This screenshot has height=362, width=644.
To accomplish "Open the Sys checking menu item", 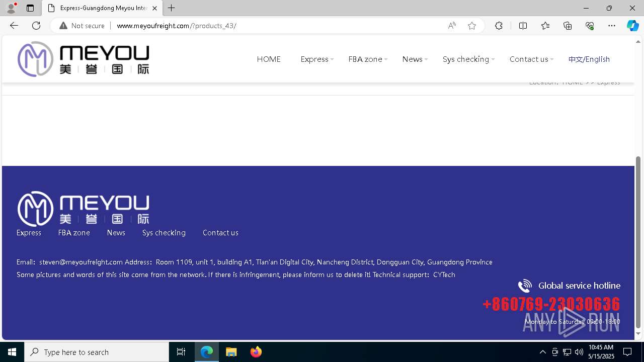I will 466,59.
